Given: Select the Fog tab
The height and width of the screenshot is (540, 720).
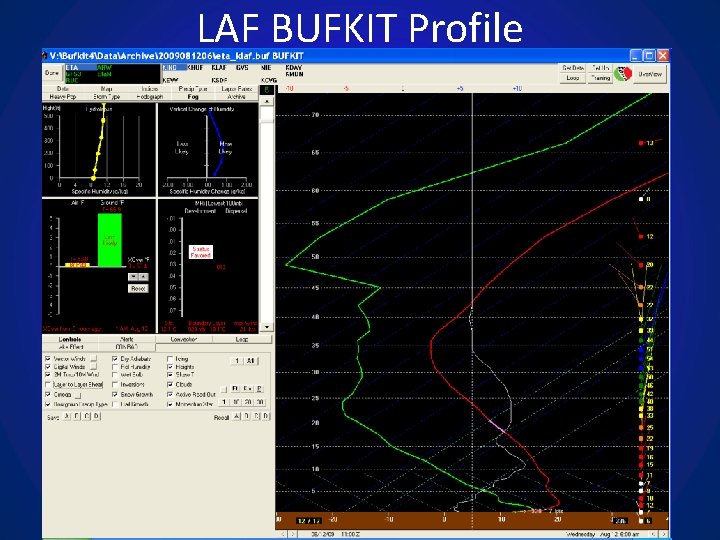Looking at the screenshot, I should click(193, 97).
